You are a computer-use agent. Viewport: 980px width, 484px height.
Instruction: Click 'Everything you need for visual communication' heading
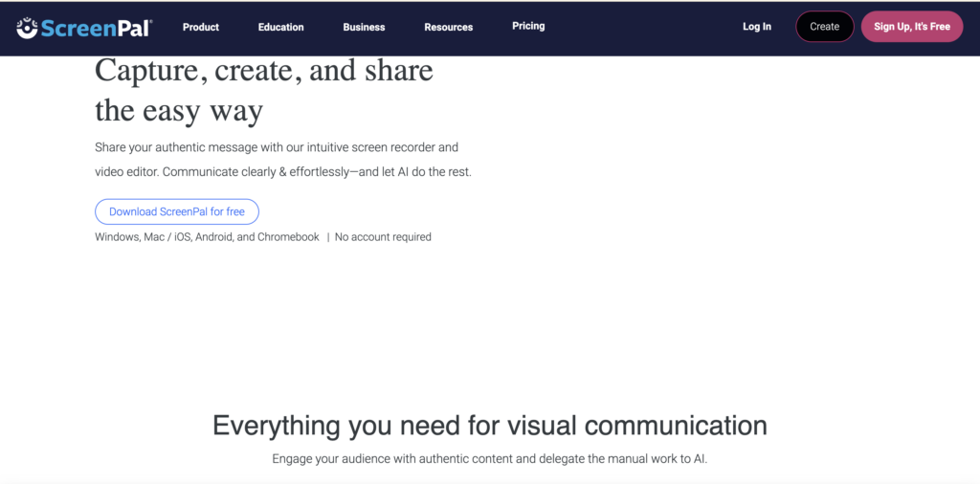tap(489, 425)
